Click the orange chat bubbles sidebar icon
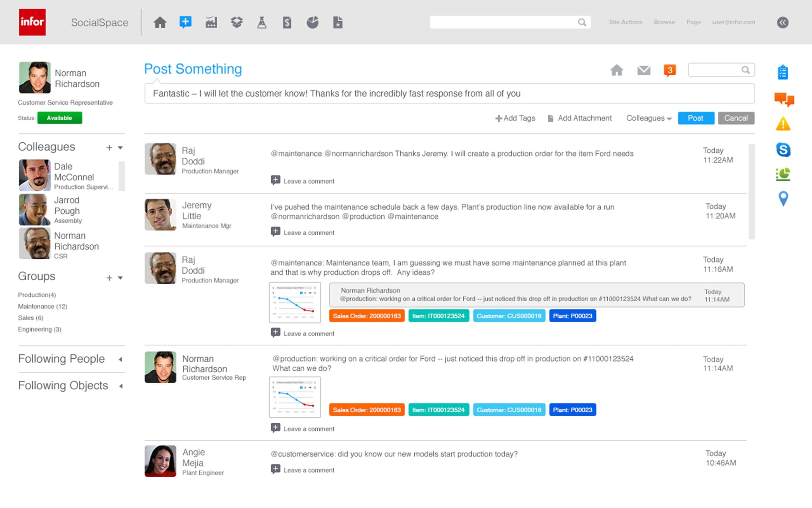 tap(784, 99)
